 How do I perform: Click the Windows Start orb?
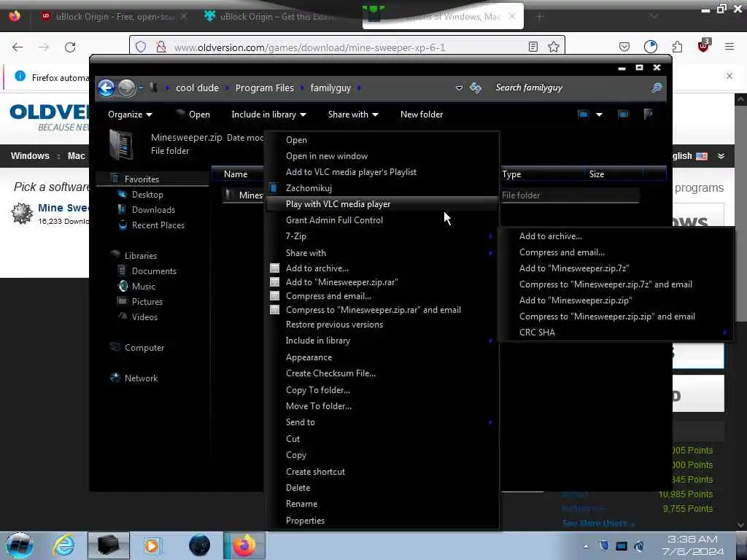click(x=20, y=545)
